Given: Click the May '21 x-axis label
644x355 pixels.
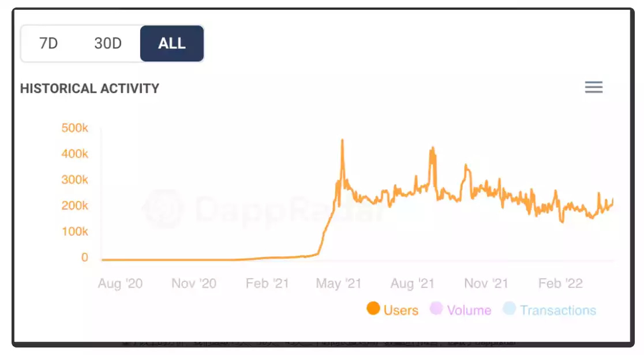Looking at the screenshot, I should [x=338, y=283].
